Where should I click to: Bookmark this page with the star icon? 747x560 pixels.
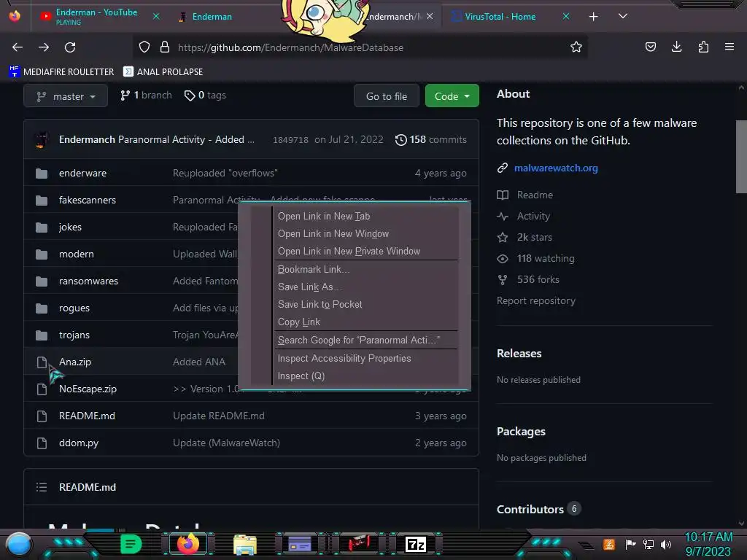pyautogui.click(x=576, y=47)
